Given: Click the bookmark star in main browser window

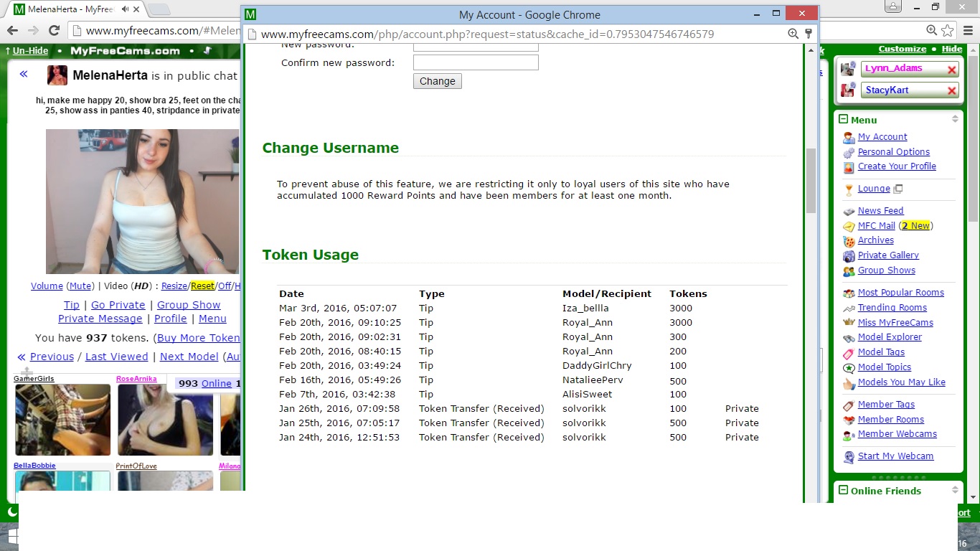Looking at the screenshot, I should pyautogui.click(x=948, y=30).
